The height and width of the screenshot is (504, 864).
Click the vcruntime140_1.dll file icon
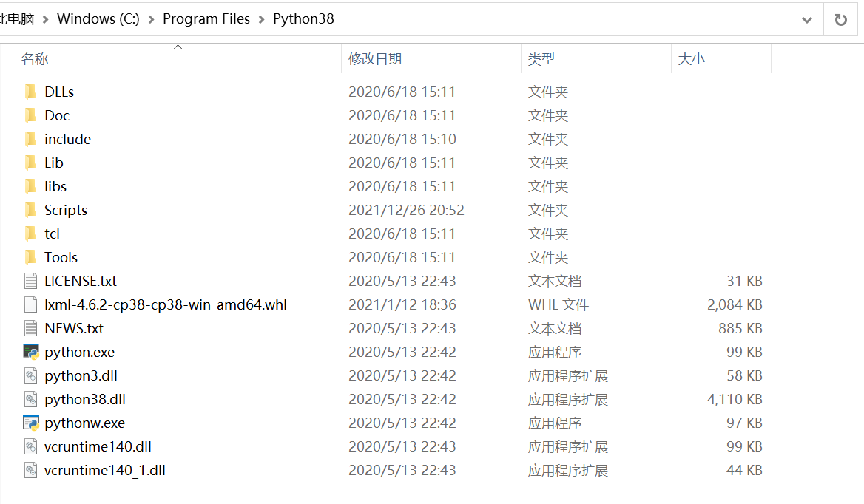tap(31, 471)
